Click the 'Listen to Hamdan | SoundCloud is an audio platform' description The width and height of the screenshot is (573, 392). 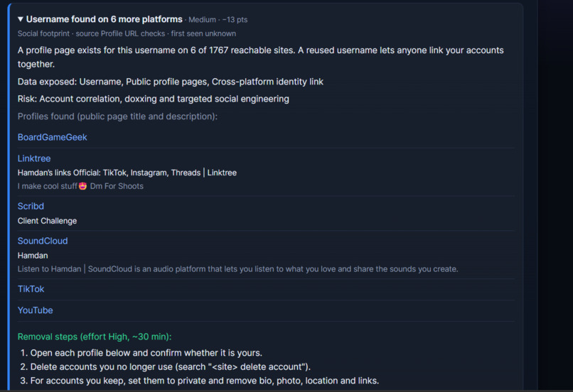(x=237, y=269)
